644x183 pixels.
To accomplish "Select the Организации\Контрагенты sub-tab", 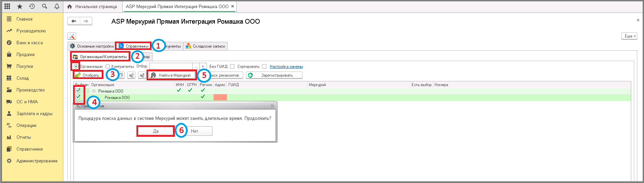I will tap(100, 57).
